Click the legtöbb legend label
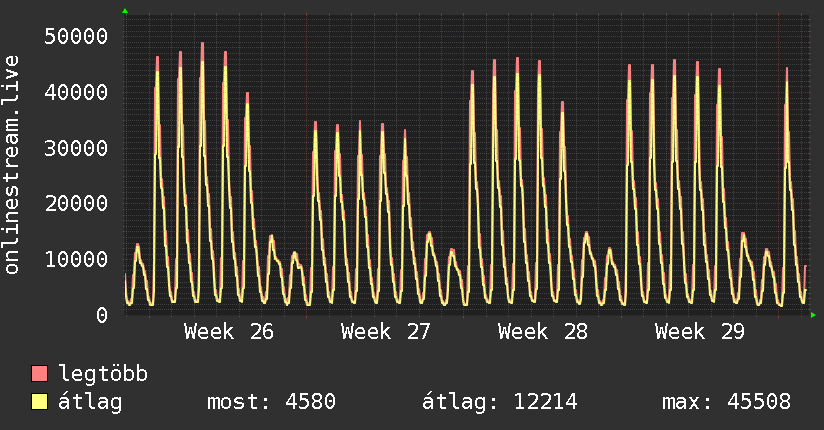824x430 pixels. click(x=103, y=374)
